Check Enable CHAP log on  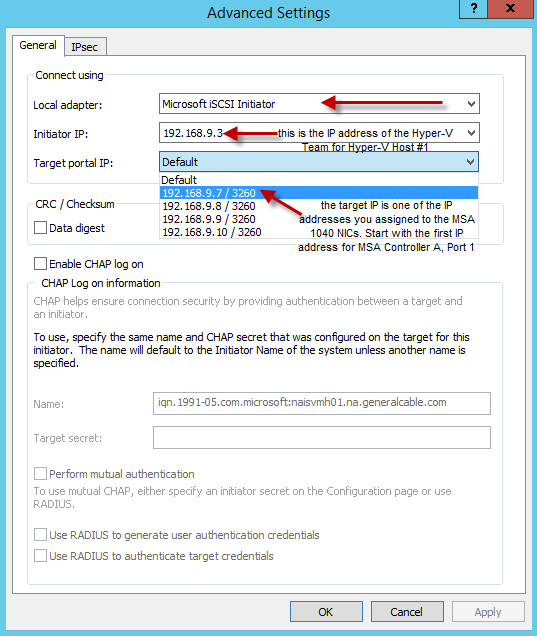click(40, 264)
